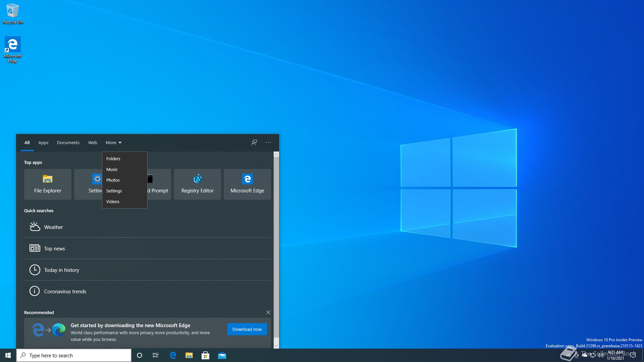The width and height of the screenshot is (644, 362).
Task: Choose Music from the More menu
Action: 125,169
